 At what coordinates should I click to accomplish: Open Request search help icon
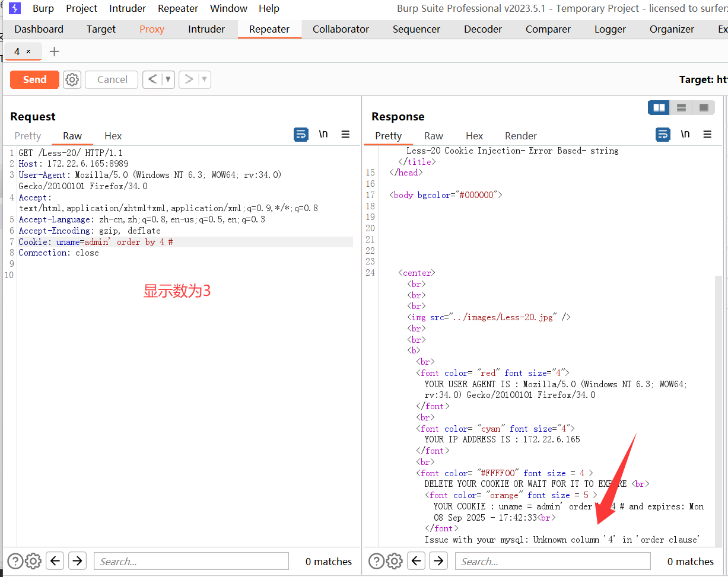tap(15, 561)
